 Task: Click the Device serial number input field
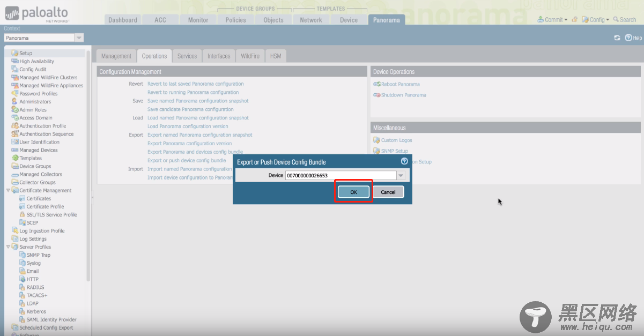[340, 175]
